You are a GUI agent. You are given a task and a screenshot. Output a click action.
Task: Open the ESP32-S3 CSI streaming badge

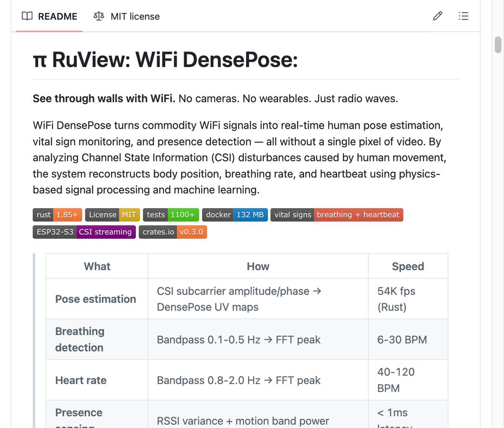pyautogui.click(x=84, y=232)
